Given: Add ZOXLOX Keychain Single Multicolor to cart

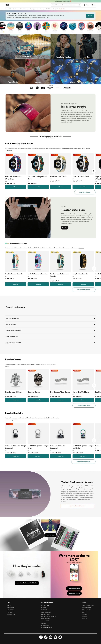Looking at the screenshot, I should coord(83,456).
